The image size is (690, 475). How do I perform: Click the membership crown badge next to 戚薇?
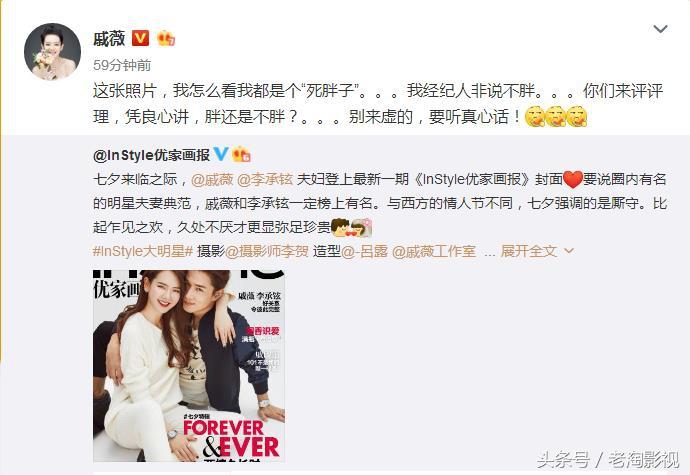[166, 38]
